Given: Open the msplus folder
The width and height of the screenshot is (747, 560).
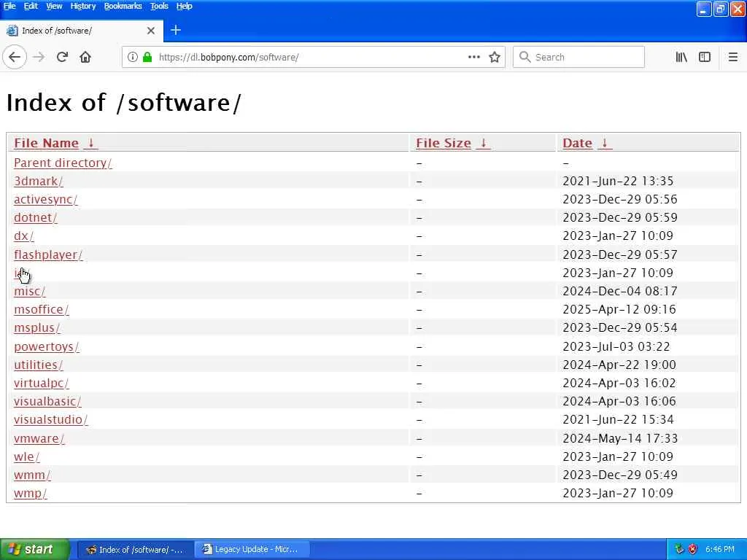Looking at the screenshot, I should (x=37, y=327).
